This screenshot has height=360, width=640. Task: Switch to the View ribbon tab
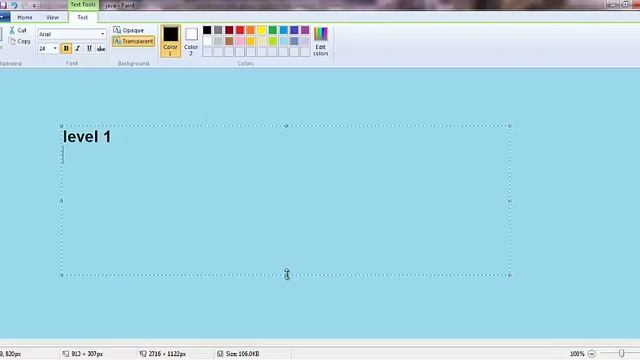[x=52, y=17]
